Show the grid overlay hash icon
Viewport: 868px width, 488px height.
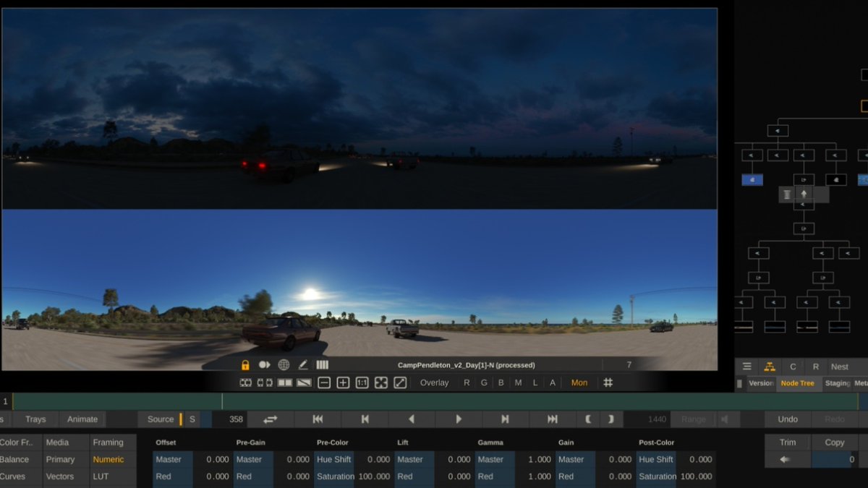click(608, 382)
